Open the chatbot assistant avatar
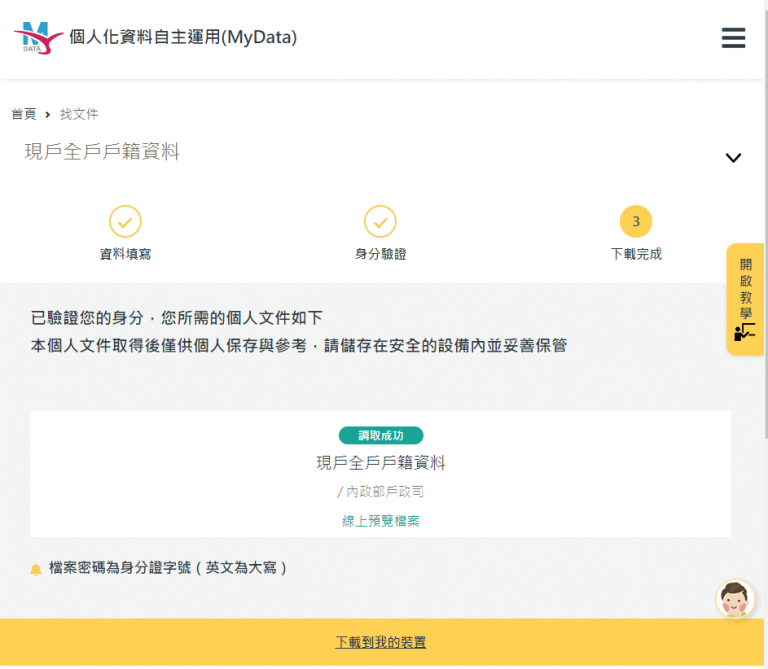 [735, 599]
